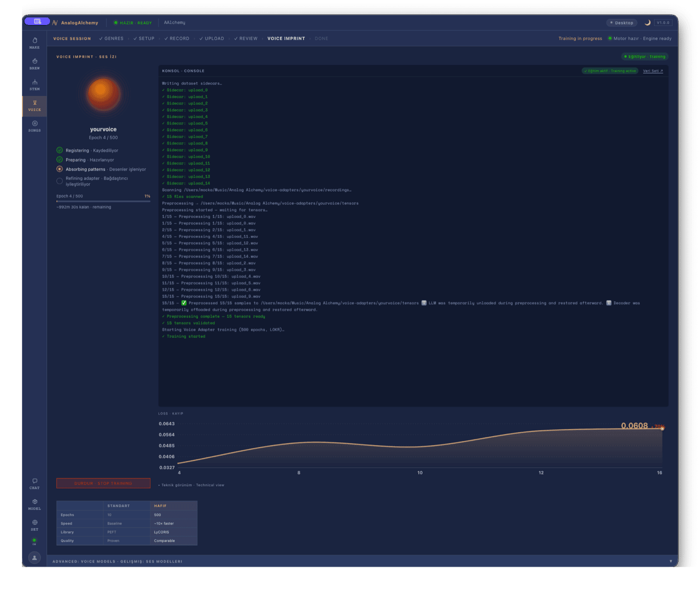Click the Eğitim aktif Training active badge
The image size is (700, 596).
[610, 71]
